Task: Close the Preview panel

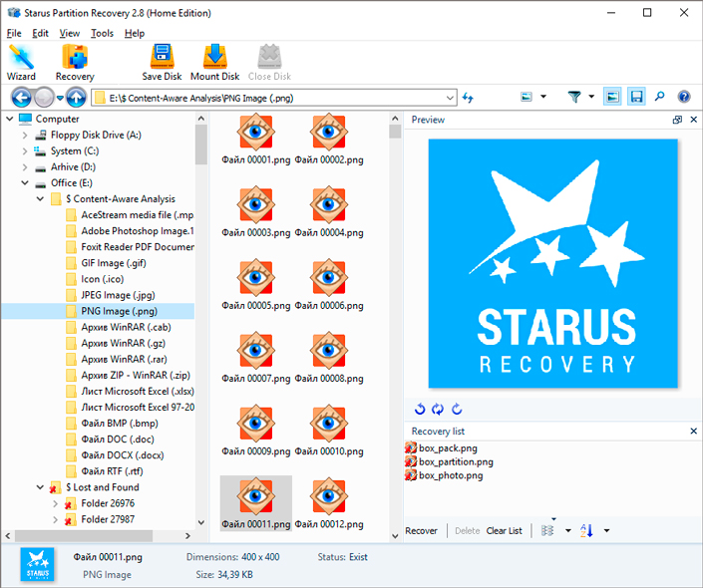Action: [694, 120]
